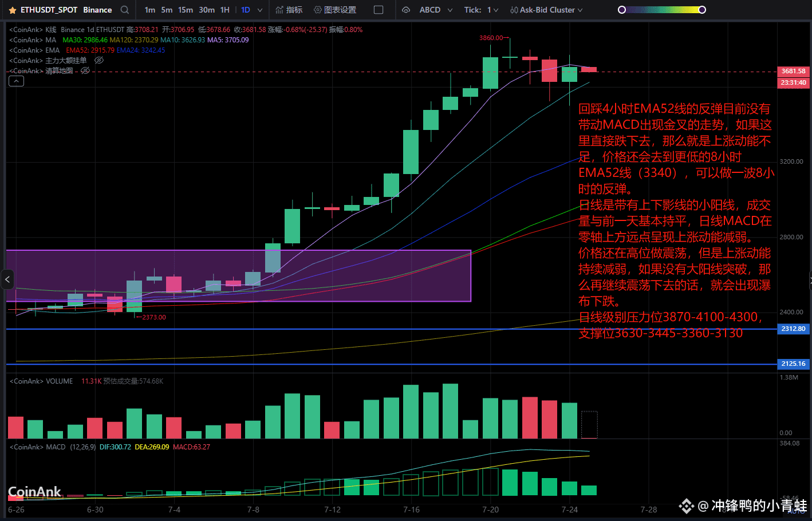Switch to the 15m timeframe

tap(186, 10)
